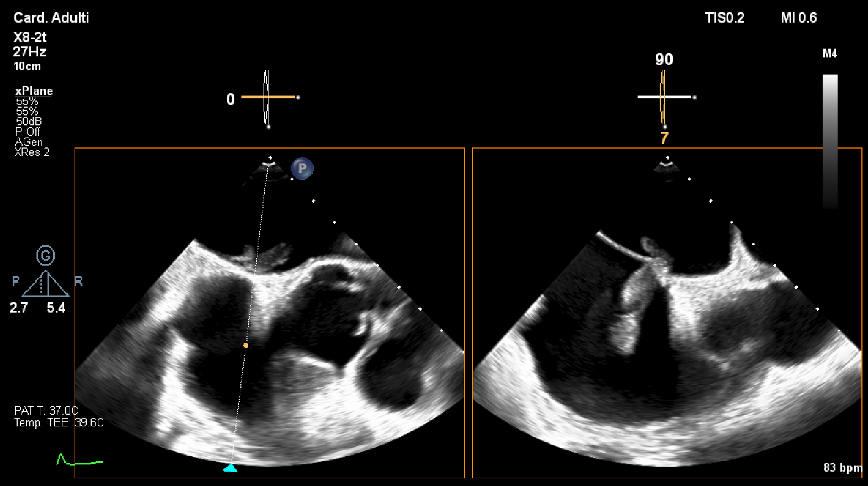Screen dimensions: 868x486
Task: Select the xPlane mode label
Action: point(34,91)
